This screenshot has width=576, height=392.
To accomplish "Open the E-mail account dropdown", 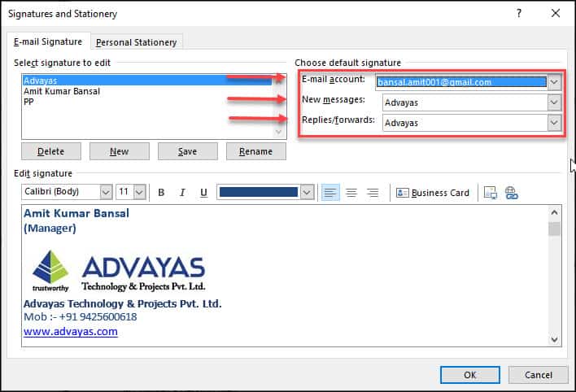I will [x=554, y=82].
